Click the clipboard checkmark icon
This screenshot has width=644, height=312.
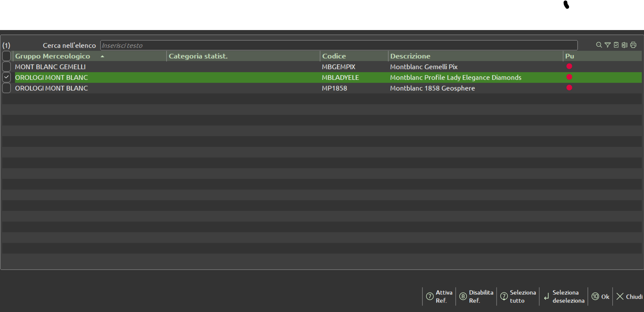616,45
